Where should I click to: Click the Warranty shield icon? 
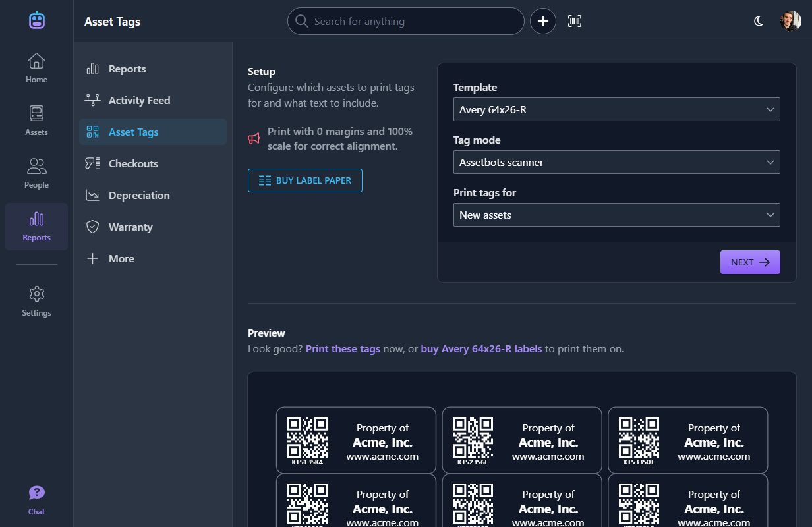(x=93, y=227)
